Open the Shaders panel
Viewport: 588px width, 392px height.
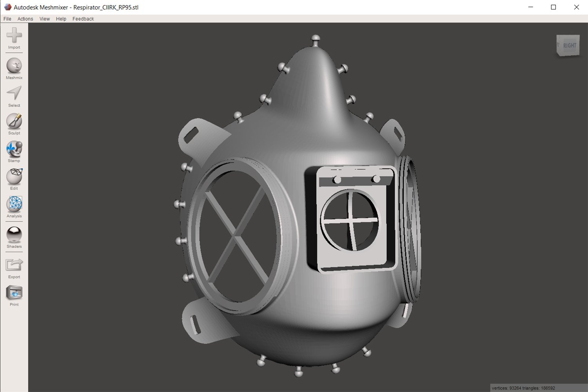14,237
